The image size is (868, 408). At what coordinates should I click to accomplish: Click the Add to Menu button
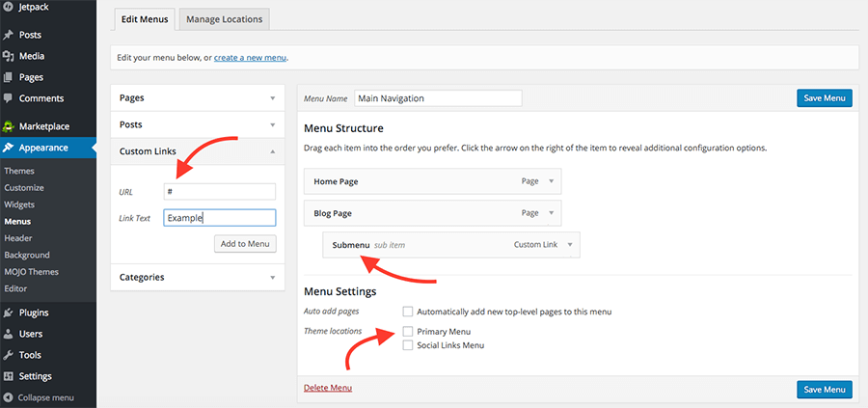(x=245, y=244)
